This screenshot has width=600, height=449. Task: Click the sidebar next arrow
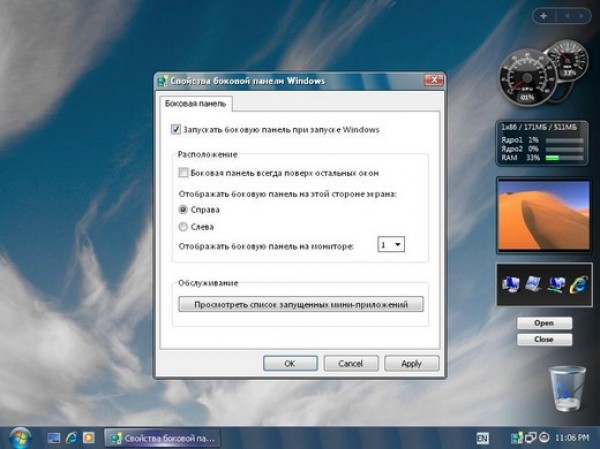[581, 16]
